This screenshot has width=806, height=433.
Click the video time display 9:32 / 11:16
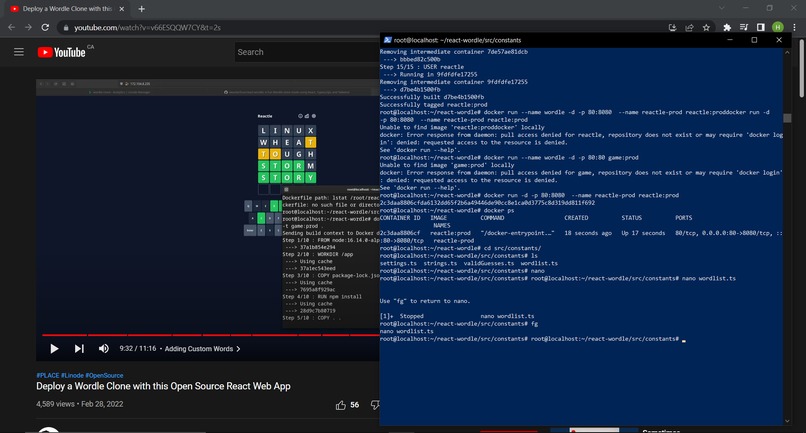tap(138, 348)
